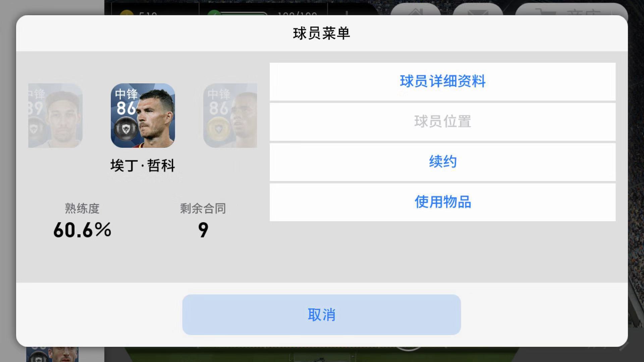Switch to the faded 86-rated card on the right
Screen dimensions: 644x362
click(x=230, y=116)
